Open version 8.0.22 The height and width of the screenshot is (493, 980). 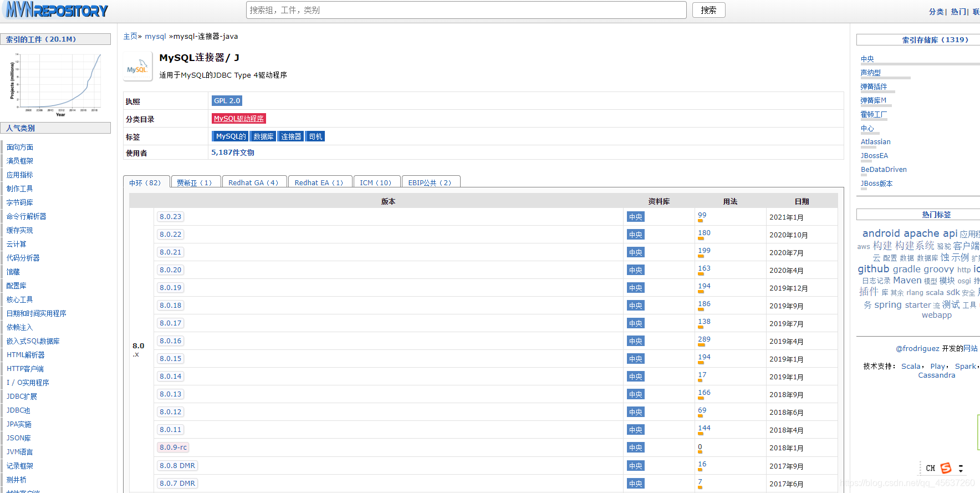[170, 235]
